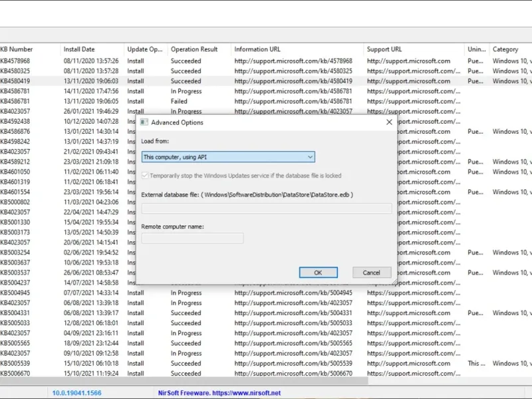This screenshot has height=399, width=532.
Task: Click information URL ending kb/5005033
Action: tap(293, 323)
